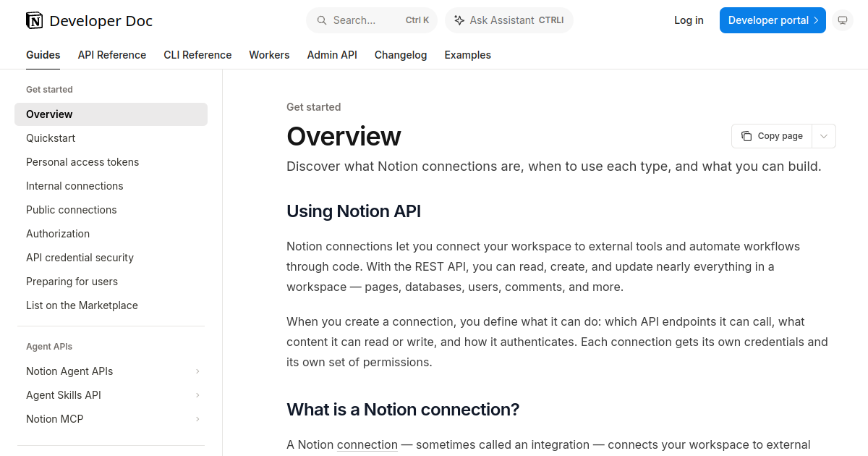Click the Notion logo icon
Viewport: 868px width, 456px height.
point(34,21)
